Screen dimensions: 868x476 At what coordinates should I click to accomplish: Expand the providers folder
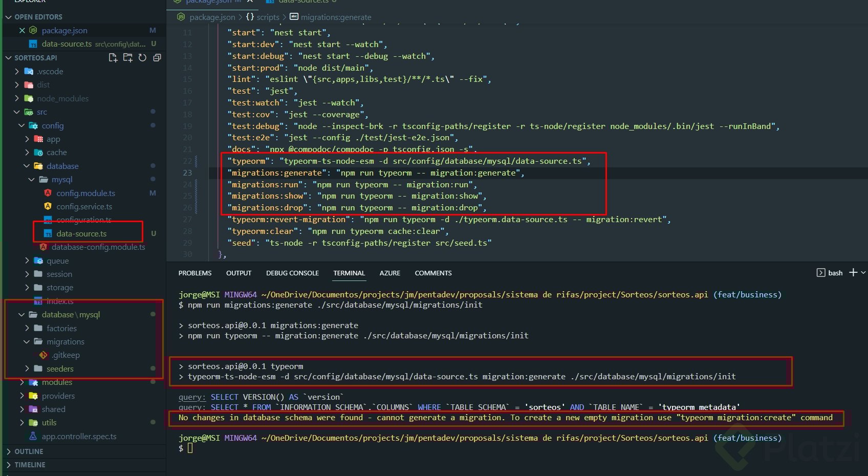click(21, 396)
